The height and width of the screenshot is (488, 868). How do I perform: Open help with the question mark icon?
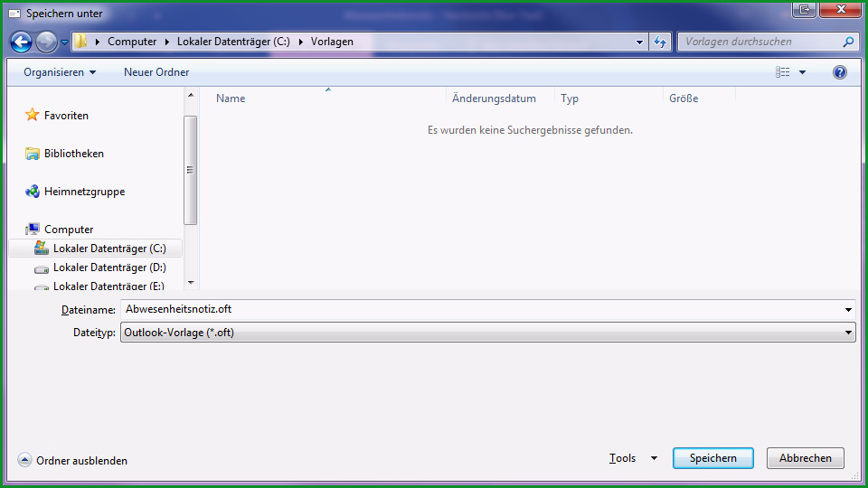(x=839, y=72)
